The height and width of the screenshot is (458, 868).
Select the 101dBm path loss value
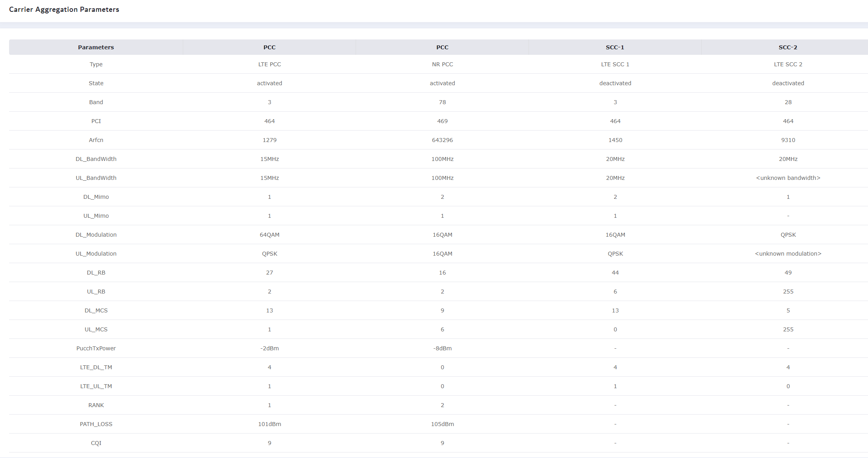click(x=270, y=424)
